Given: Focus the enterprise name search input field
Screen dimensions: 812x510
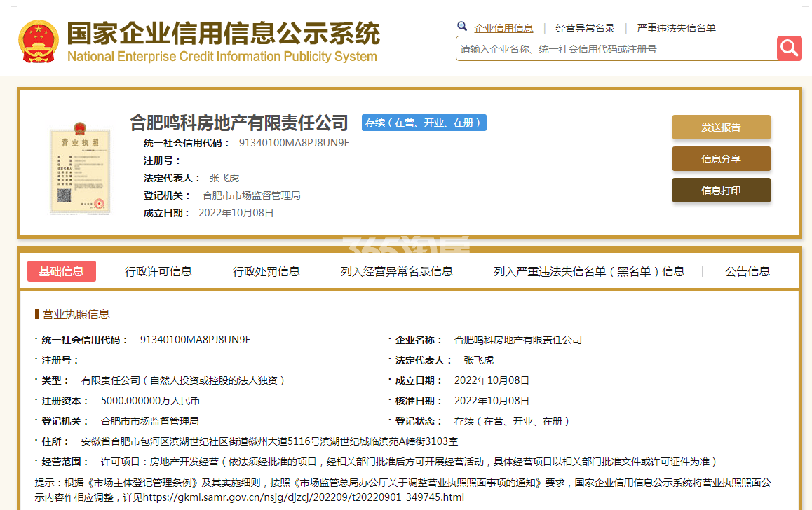Looking at the screenshot, I should (616, 49).
